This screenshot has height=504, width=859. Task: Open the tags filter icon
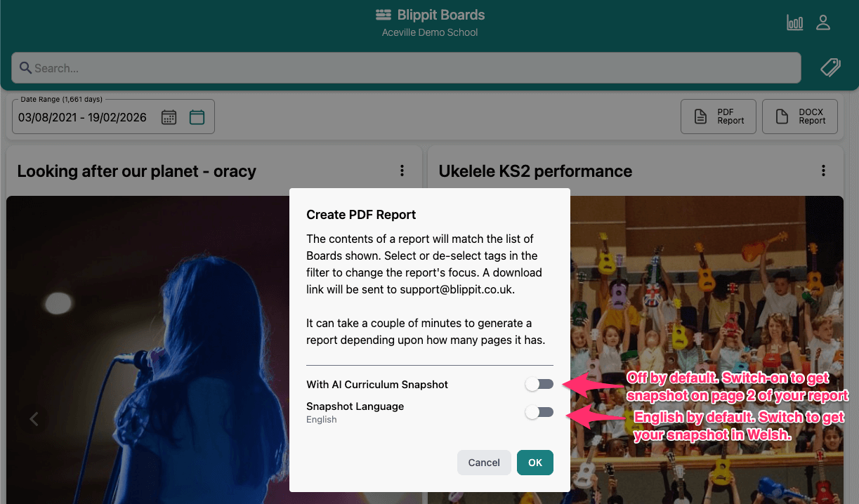[830, 67]
